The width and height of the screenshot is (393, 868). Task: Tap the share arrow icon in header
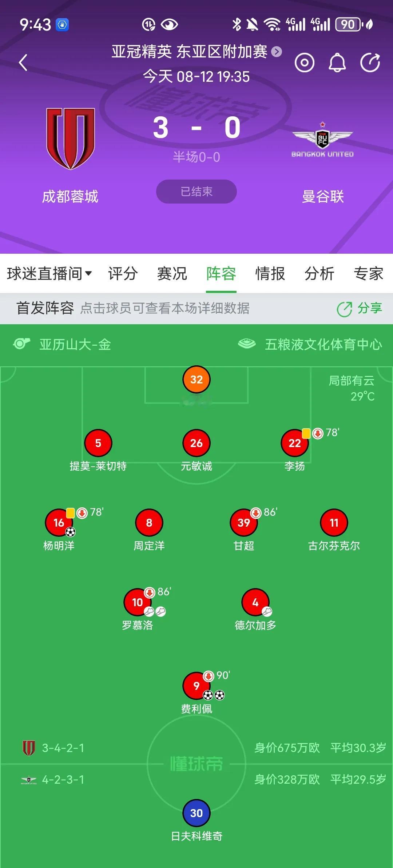tap(370, 63)
